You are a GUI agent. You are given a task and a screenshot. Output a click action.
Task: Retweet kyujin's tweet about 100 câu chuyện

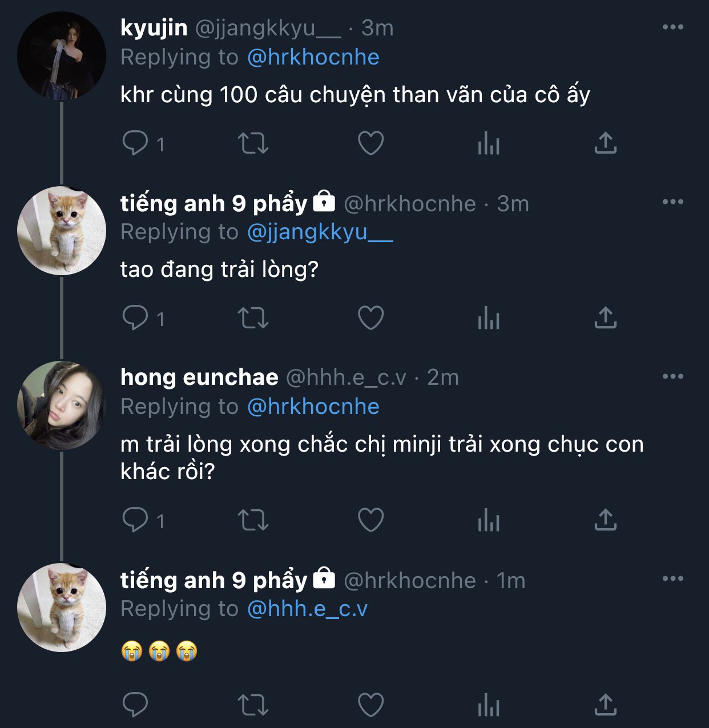coord(253,143)
